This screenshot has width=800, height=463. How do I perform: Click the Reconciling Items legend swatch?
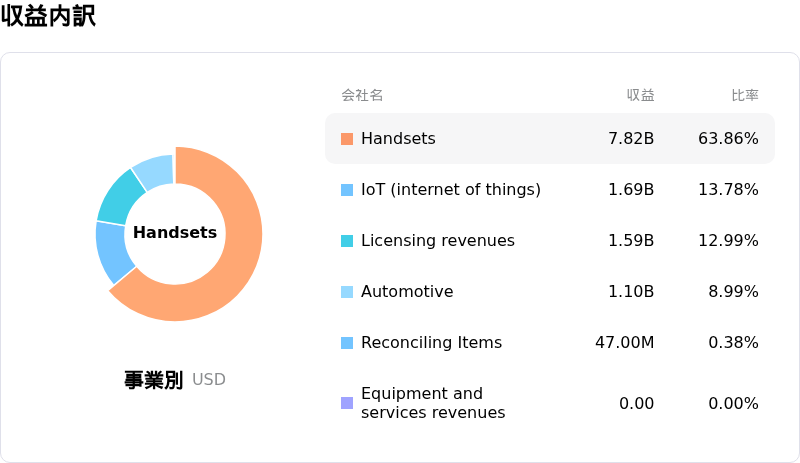pos(347,343)
